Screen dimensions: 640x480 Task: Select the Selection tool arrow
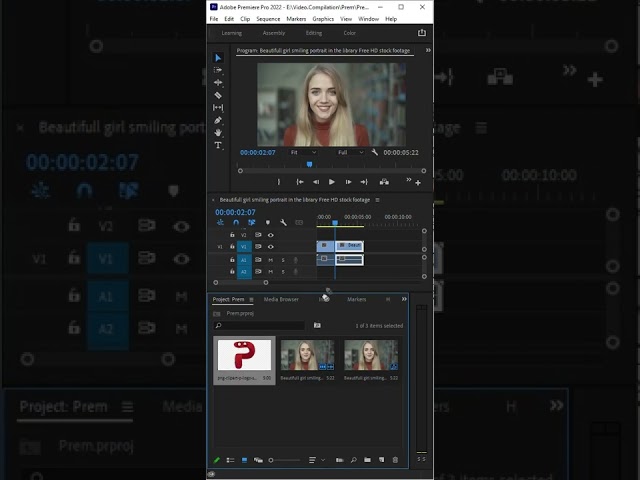point(218,58)
